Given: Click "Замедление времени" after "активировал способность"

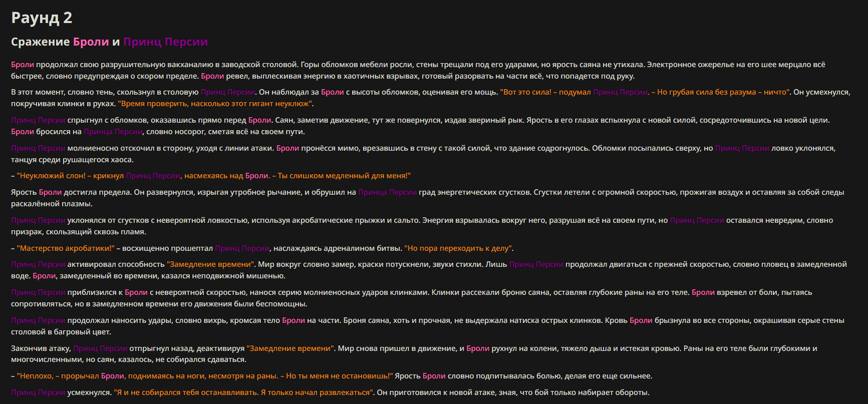Looking at the screenshot, I should (x=211, y=264).
